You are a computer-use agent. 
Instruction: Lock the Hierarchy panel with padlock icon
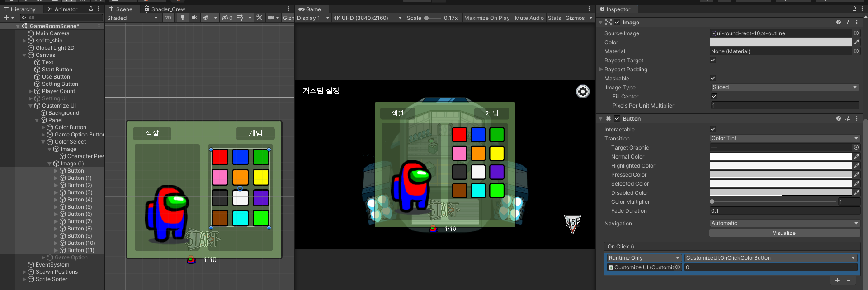91,9
